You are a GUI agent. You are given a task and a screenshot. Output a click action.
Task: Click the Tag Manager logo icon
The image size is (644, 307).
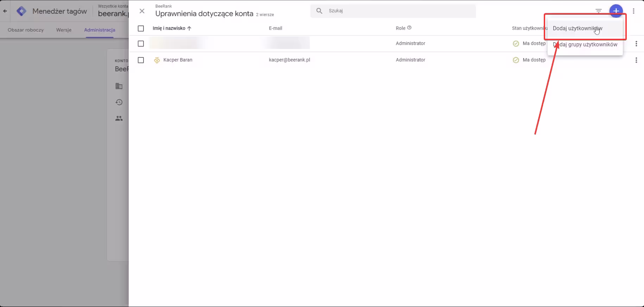click(x=21, y=11)
